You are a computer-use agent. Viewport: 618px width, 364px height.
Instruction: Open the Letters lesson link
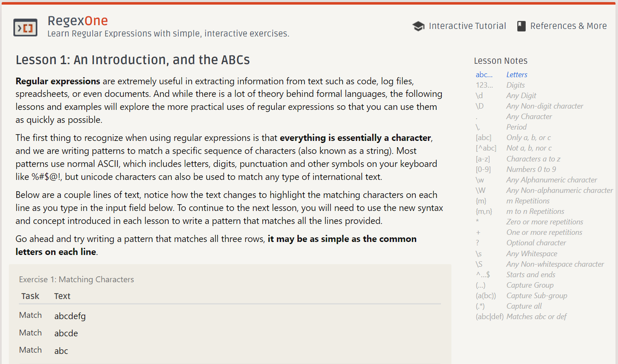(517, 75)
